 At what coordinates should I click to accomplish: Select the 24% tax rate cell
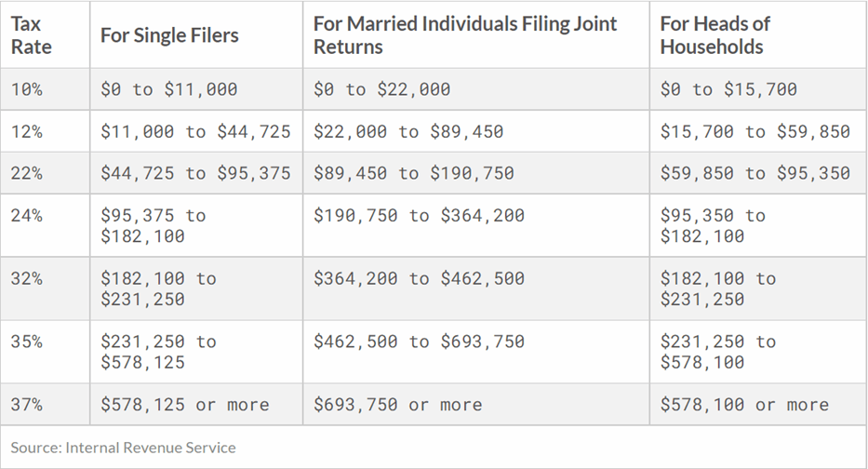(27, 215)
